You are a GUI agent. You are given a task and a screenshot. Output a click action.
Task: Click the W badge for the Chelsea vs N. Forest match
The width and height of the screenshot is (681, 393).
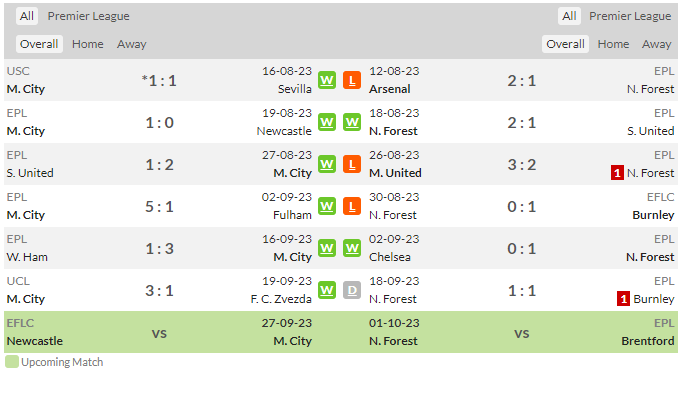coord(352,248)
